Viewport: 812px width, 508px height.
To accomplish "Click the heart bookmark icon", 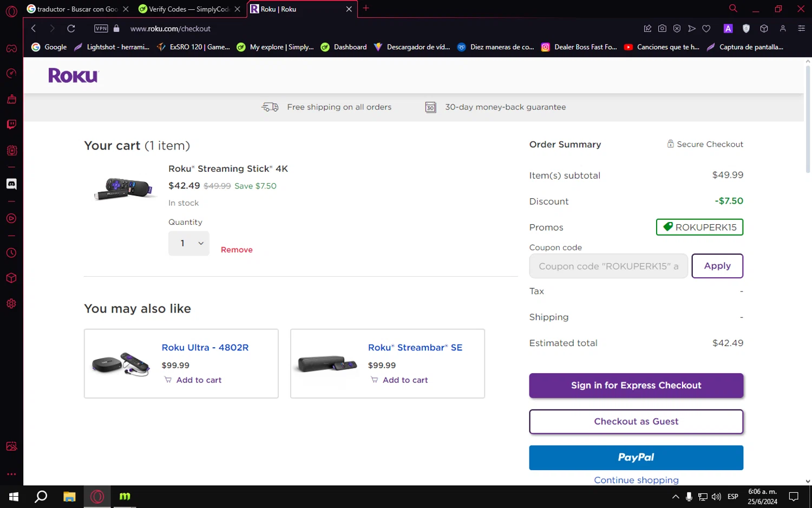I will [706, 29].
